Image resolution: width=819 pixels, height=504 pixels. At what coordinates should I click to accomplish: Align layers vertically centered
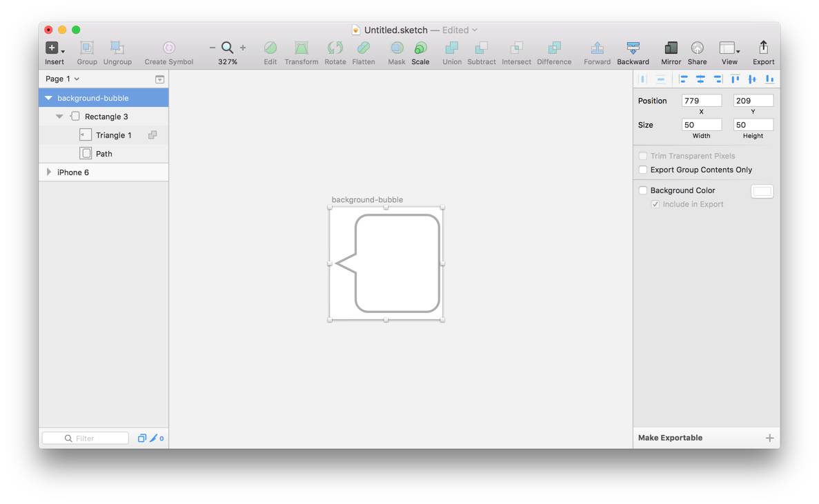[x=752, y=79]
